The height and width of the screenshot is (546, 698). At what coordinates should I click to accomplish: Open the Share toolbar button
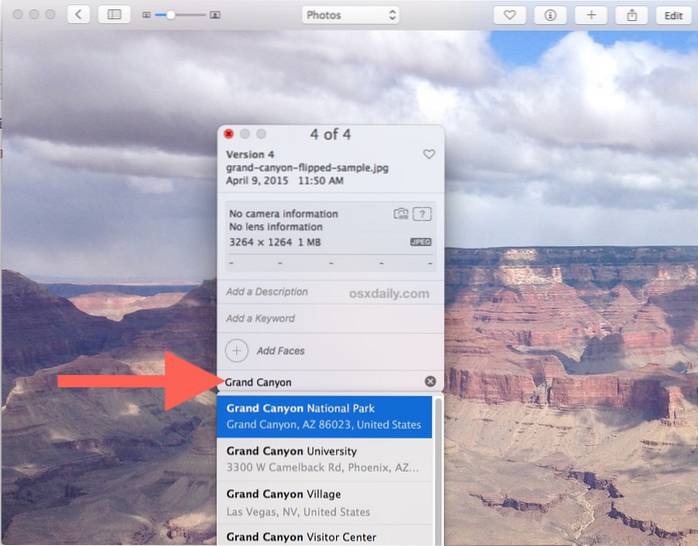[x=631, y=15]
